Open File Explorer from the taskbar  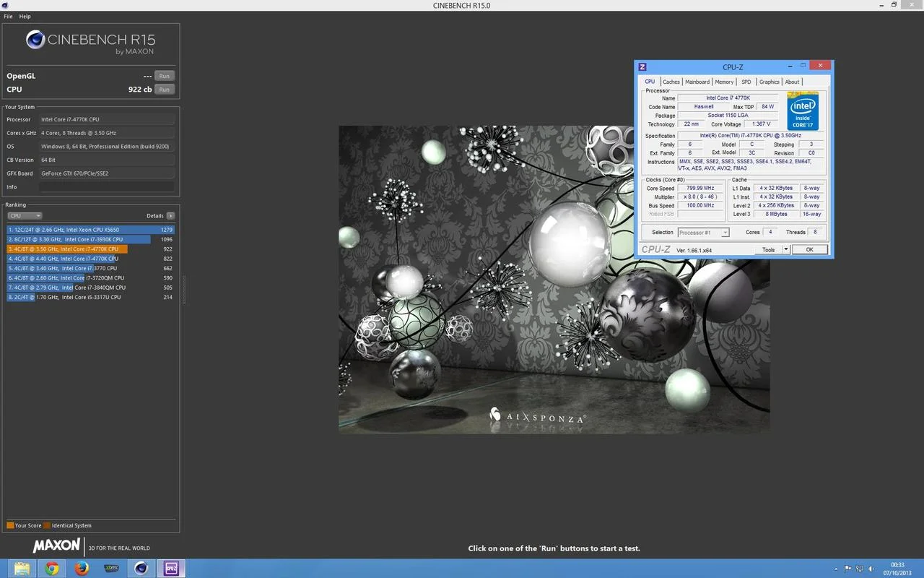[x=22, y=568]
